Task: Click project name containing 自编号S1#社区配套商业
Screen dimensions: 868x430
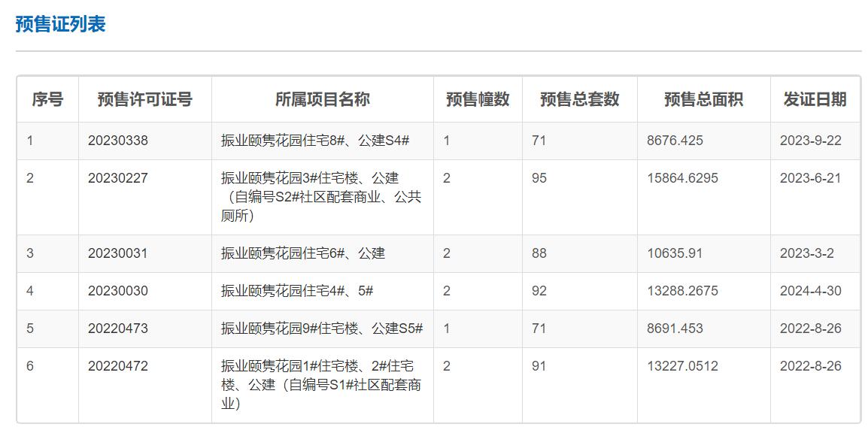Action: click(321, 385)
